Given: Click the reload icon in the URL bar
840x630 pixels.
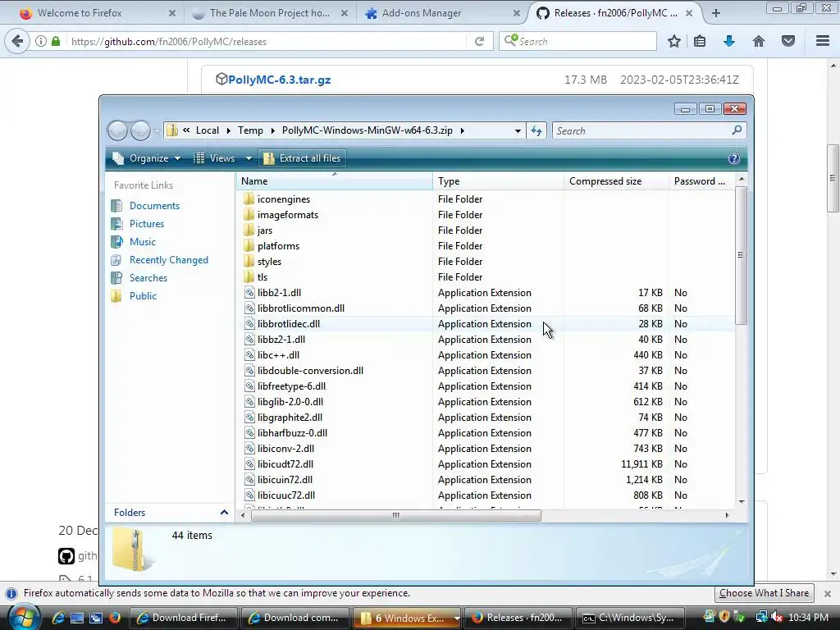Looking at the screenshot, I should coord(479,41).
